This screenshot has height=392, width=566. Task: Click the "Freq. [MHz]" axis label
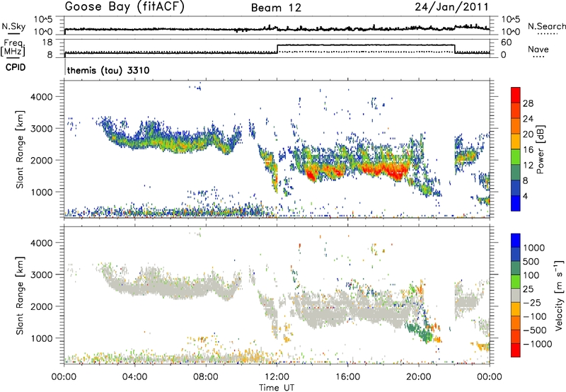click(x=13, y=47)
